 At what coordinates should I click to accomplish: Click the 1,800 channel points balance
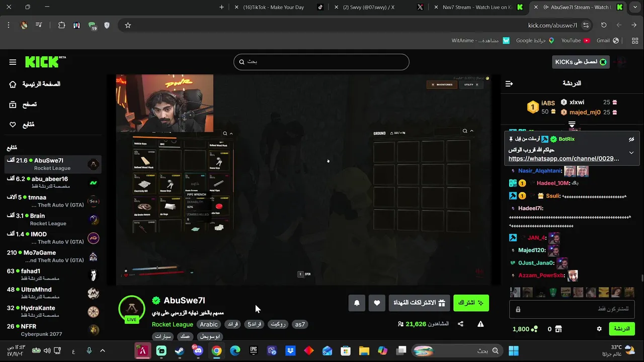(x=525, y=329)
